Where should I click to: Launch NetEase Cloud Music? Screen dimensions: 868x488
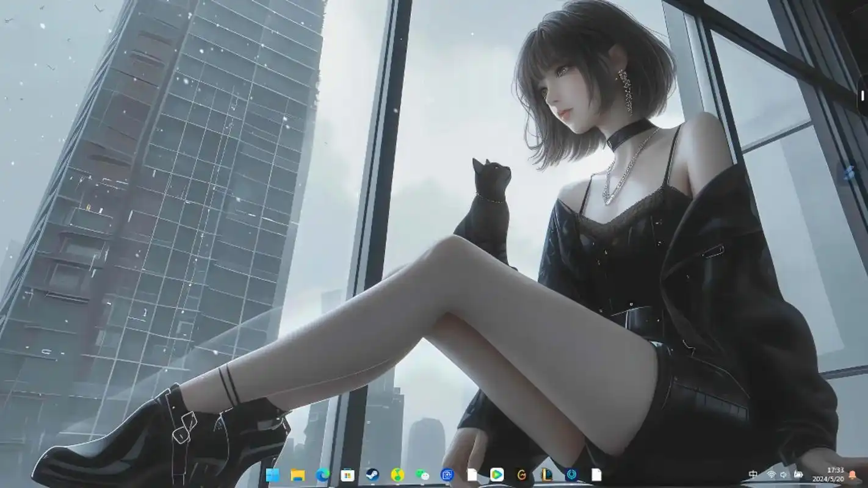(x=397, y=475)
